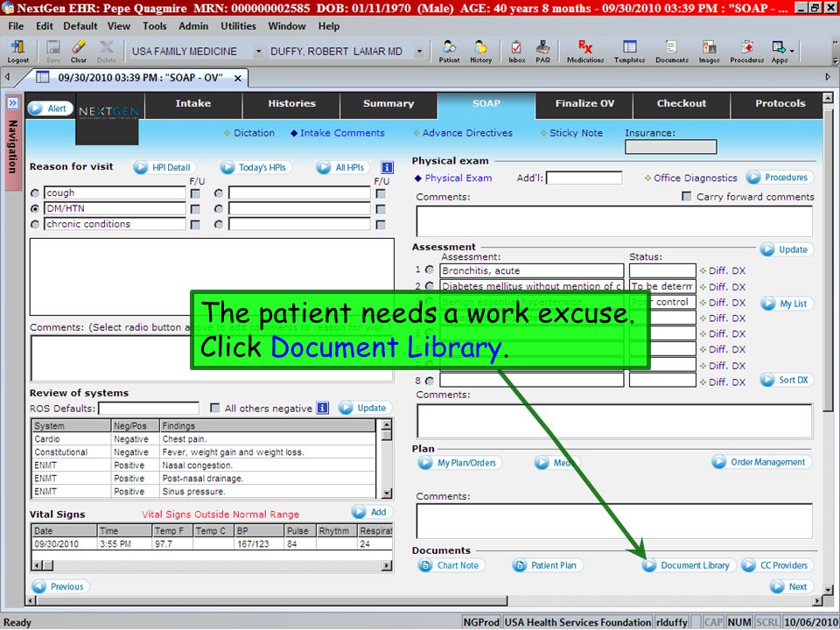Close the SOAP - OV document tab
The height and width of the screenshot is (630, 840).
pos(237,78)
